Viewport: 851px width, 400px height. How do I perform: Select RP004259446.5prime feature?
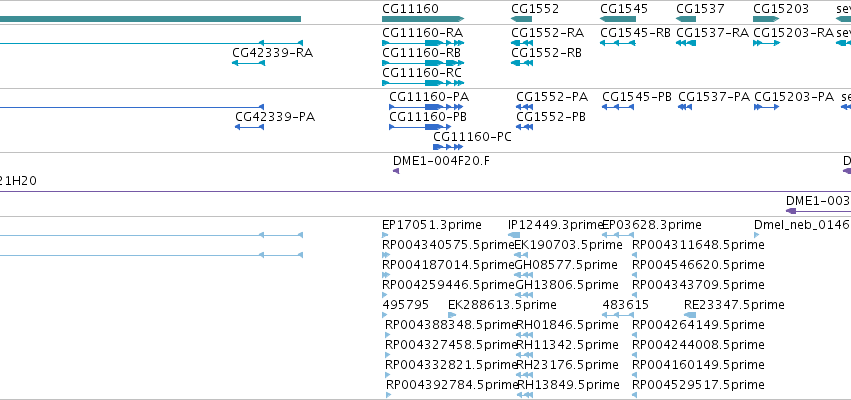coord(448,285)
